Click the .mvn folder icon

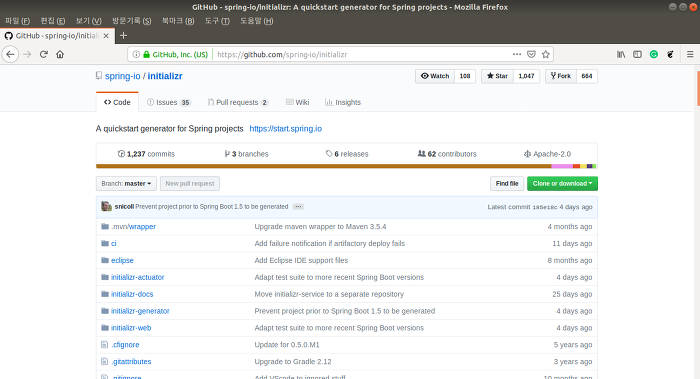(105, 226)
